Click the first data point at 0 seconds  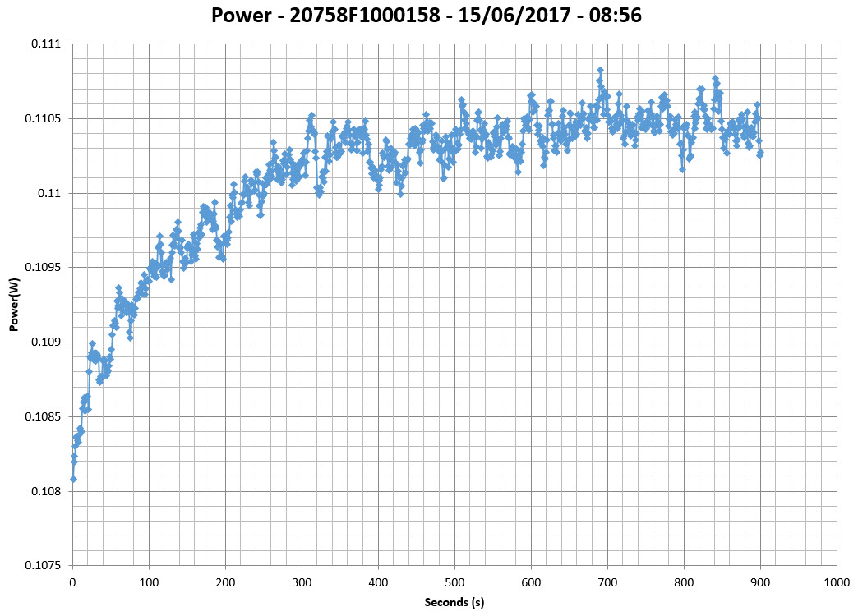[x=73, y=479]
